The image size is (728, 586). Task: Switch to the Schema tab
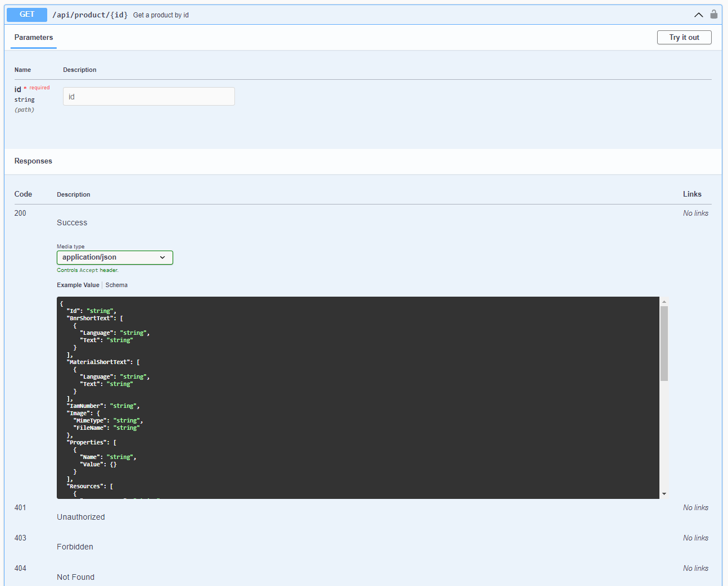pyautogui.click(x=116, y=285)
